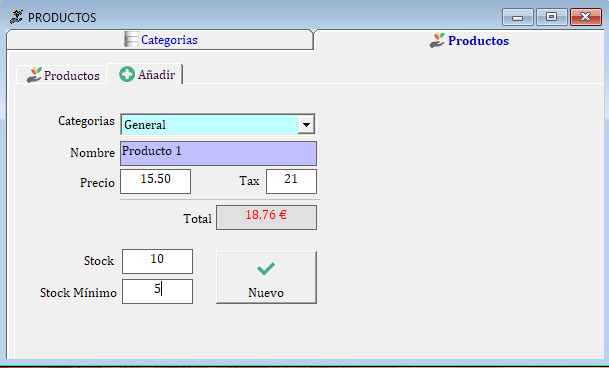Click the Precio label
609x368 pixels.
click(97, 183)
